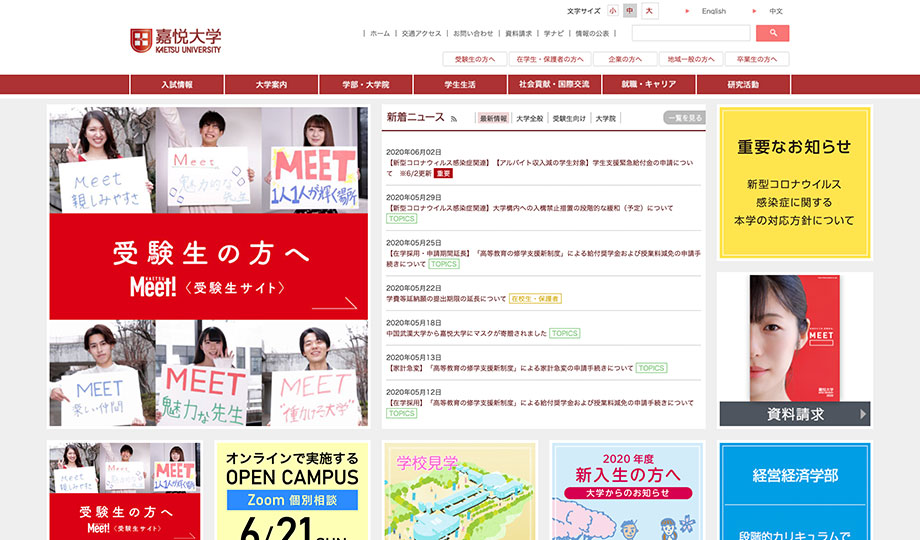Select the 大学院 news tab
This screenshot has width=920, height=540.
(x=606, y=119)
